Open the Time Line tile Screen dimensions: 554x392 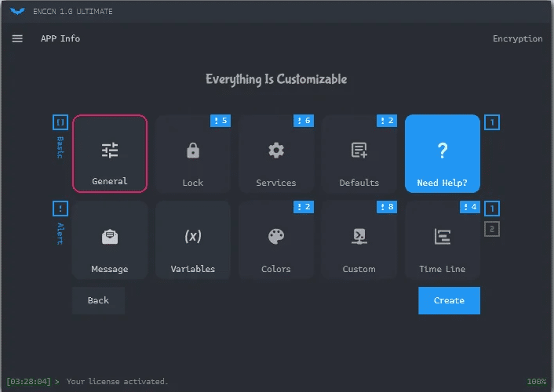[x=442, y=240]
